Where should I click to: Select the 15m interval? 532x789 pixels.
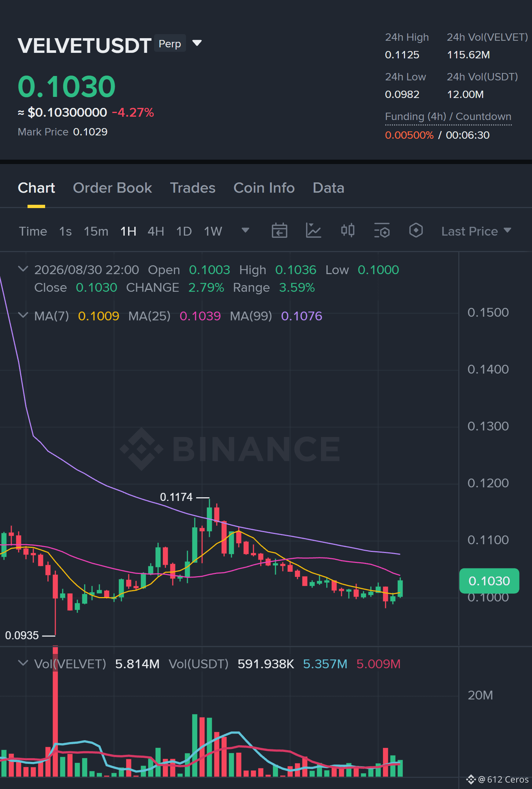point(96,231)
